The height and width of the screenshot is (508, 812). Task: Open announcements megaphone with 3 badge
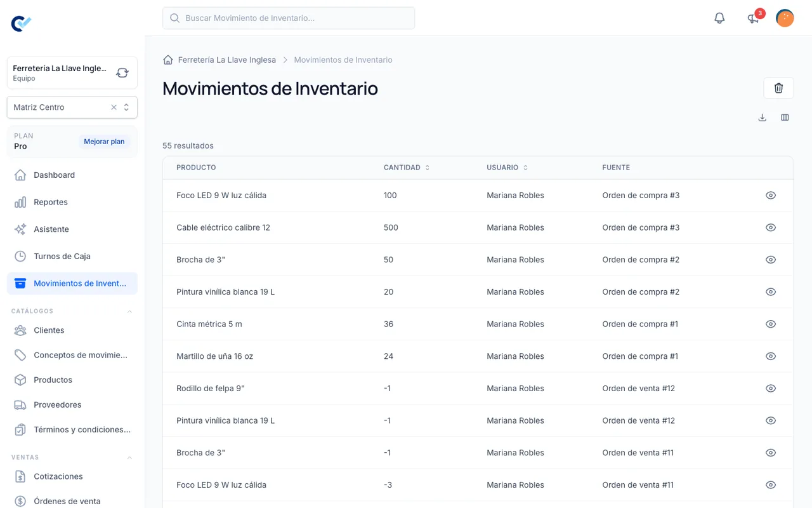point(754,18)
